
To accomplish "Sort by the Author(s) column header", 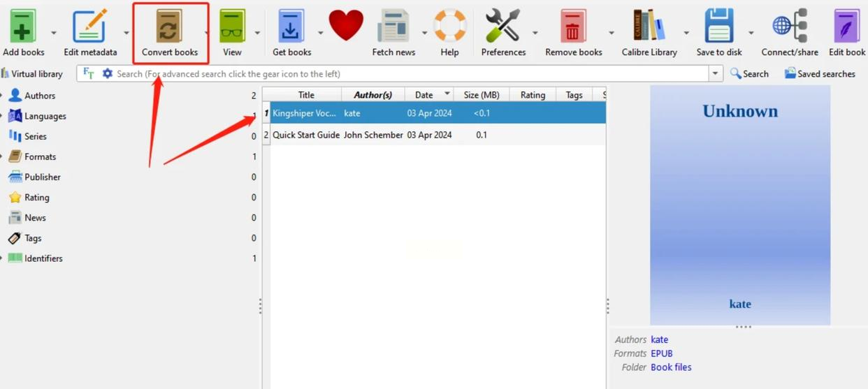I will (372, 95).
